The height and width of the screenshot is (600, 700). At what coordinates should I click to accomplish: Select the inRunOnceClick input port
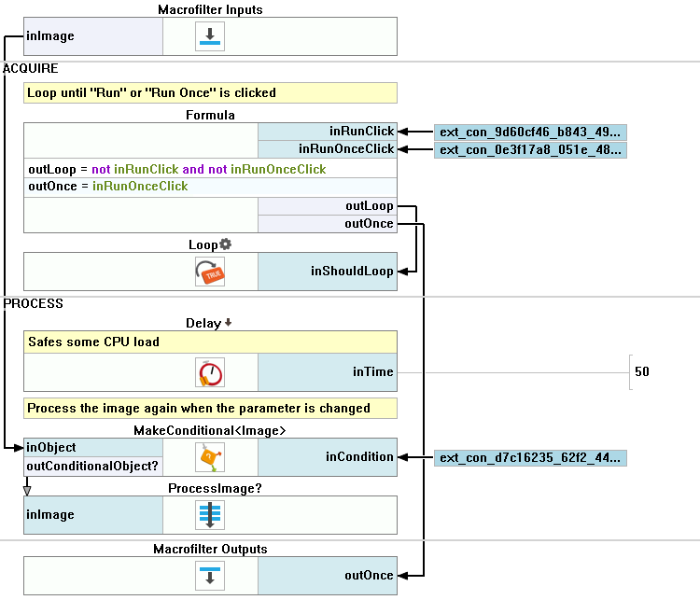tap(327, 149)
